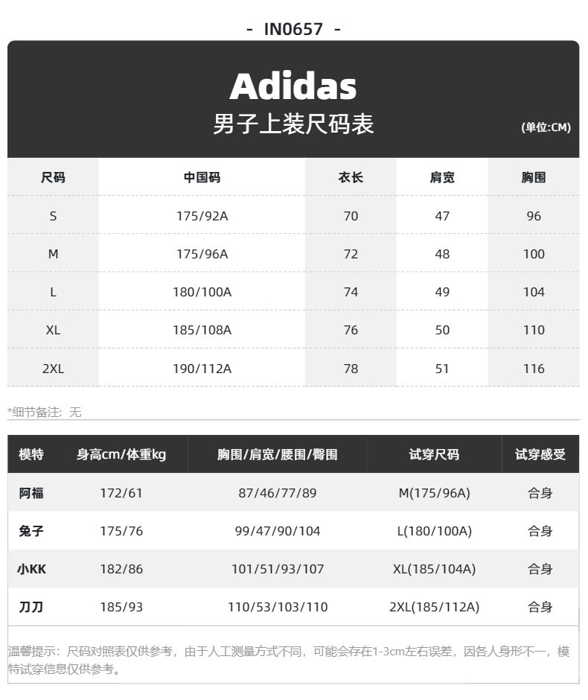Image resolution: width=588 pixels, height=700 pixels.
Task: Click the 衣长 column header
Action: (351, 177)
